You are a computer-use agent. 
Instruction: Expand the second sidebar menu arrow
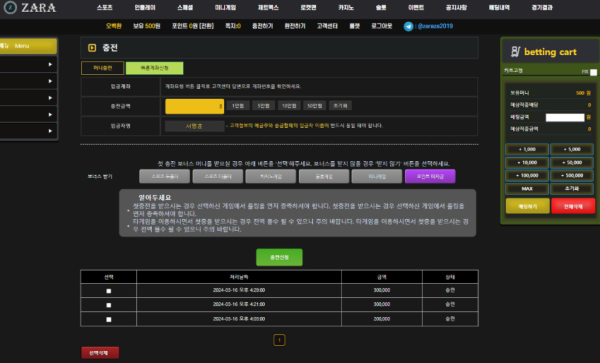coord(50,81)
